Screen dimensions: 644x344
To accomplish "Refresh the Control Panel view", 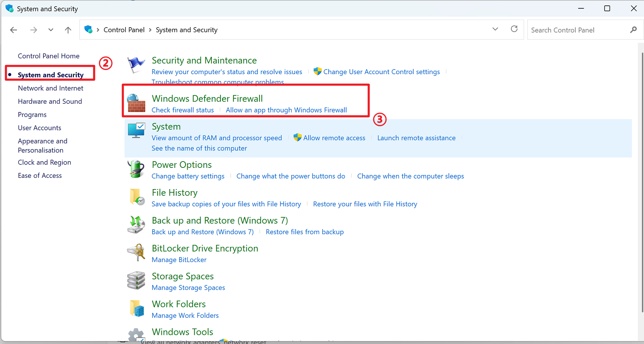I will [514, 29].
